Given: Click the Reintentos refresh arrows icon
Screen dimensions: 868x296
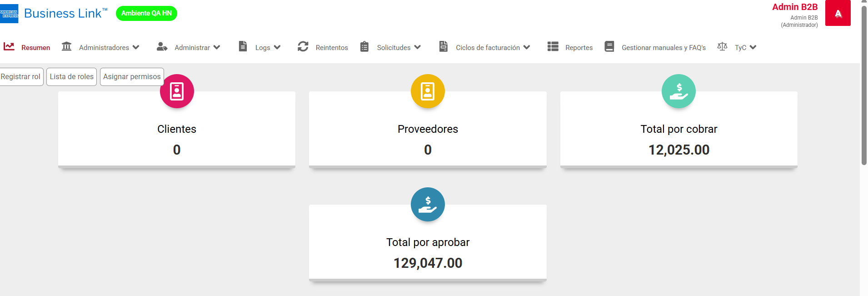Looking at the screenshot, I should tap(303, 47).
